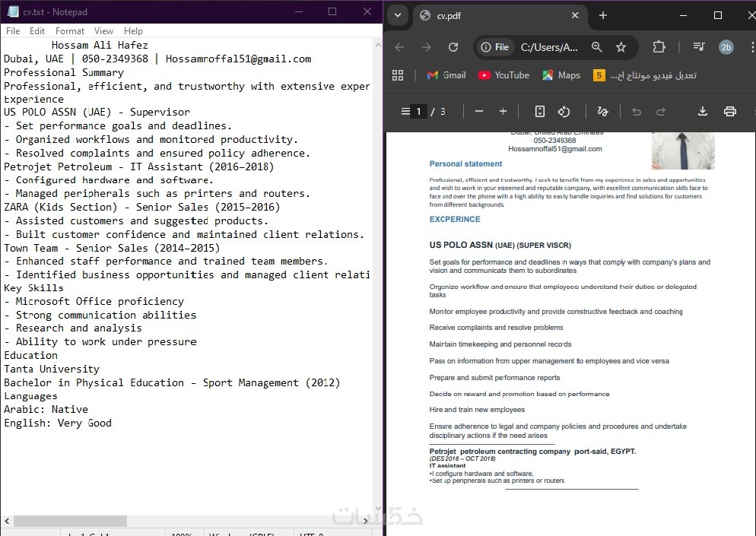Click the PDF redo icon
This screenshot has height=536, width=756.
pos(660,111)
